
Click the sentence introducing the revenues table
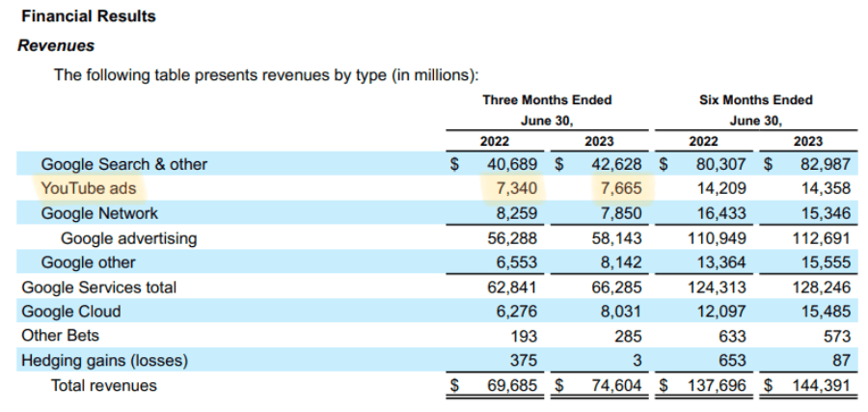click(x=266, y=75)
